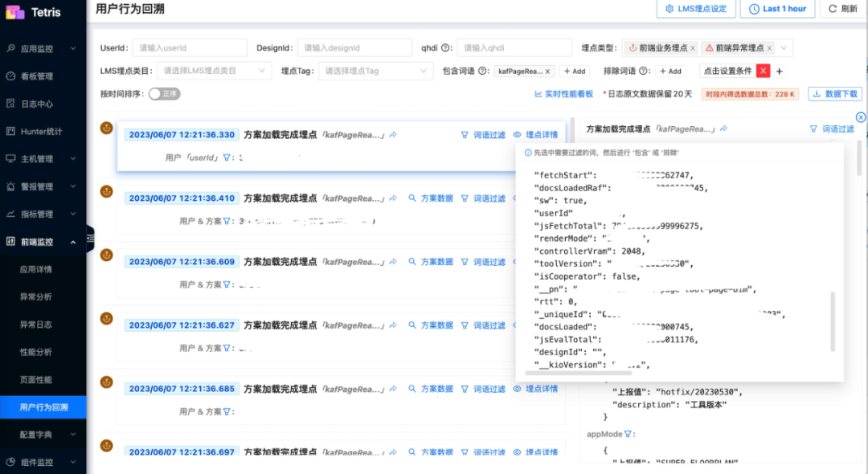This screenshot has height=474, width=868.
Task: Click red X delete condition button
Action: point(764,71)
